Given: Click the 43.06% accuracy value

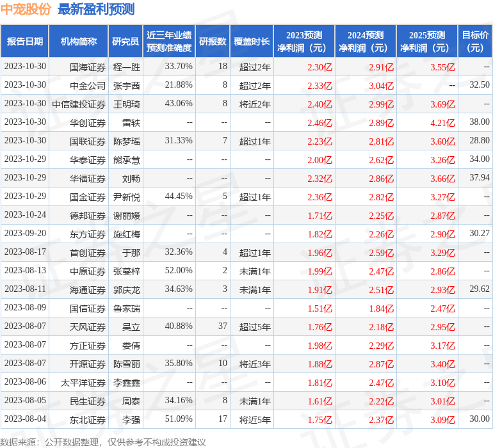Looking at the screenshot, I should pyautogui.click(x=179, y=104).
